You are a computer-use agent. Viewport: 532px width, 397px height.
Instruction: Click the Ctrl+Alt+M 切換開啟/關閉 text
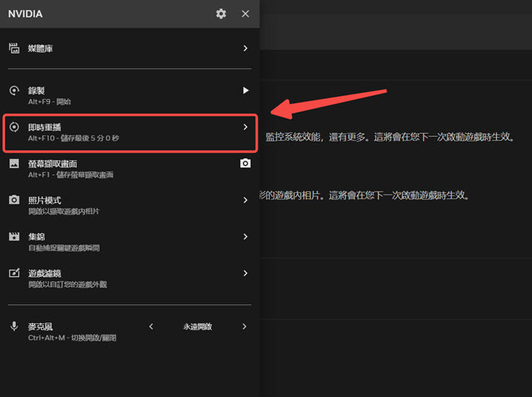(x=72, y=338)
